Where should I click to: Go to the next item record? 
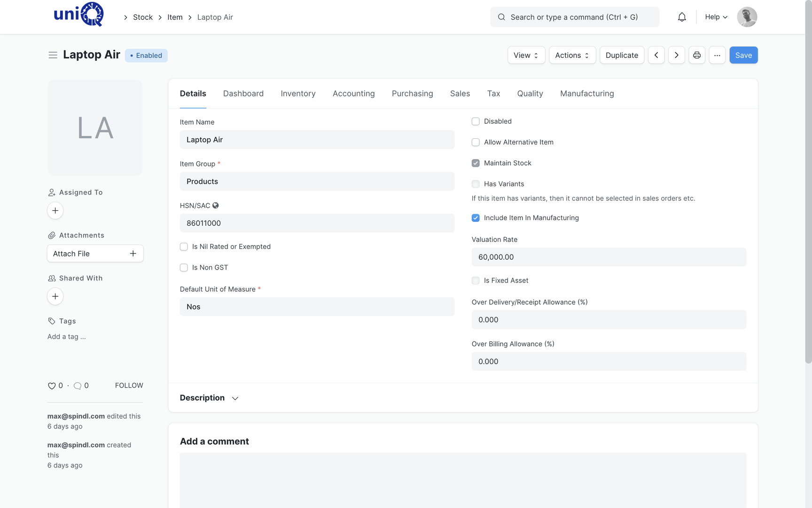[x=677, y=55]
